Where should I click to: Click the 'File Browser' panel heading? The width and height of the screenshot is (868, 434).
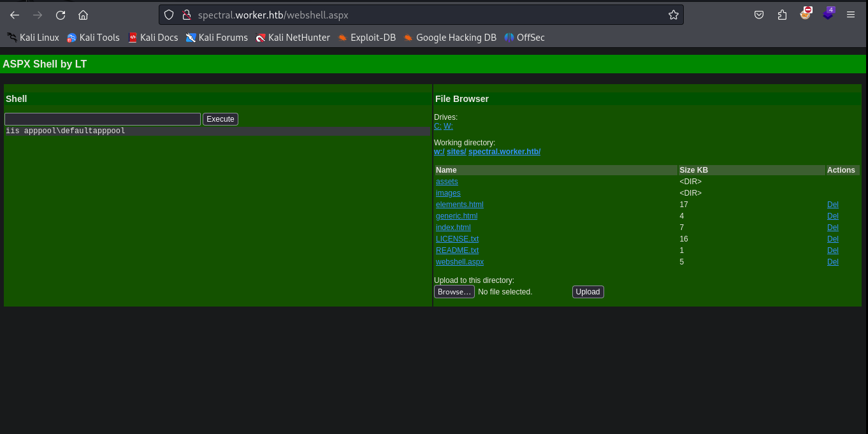pyautogui.click(x=462, y=99)
